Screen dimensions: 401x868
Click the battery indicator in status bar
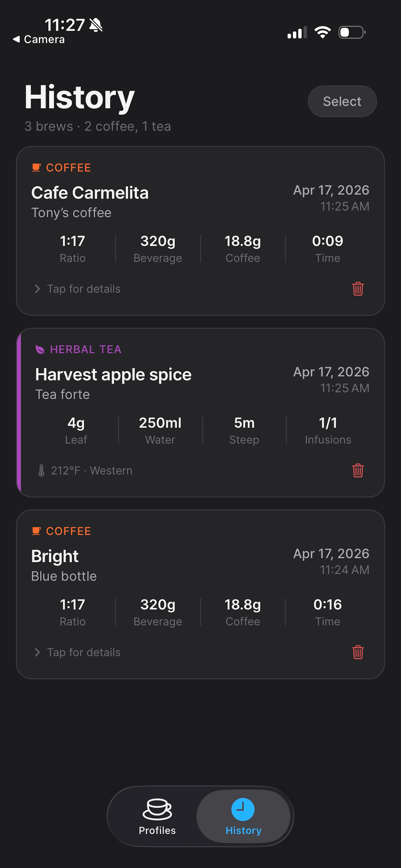(352, 32)
